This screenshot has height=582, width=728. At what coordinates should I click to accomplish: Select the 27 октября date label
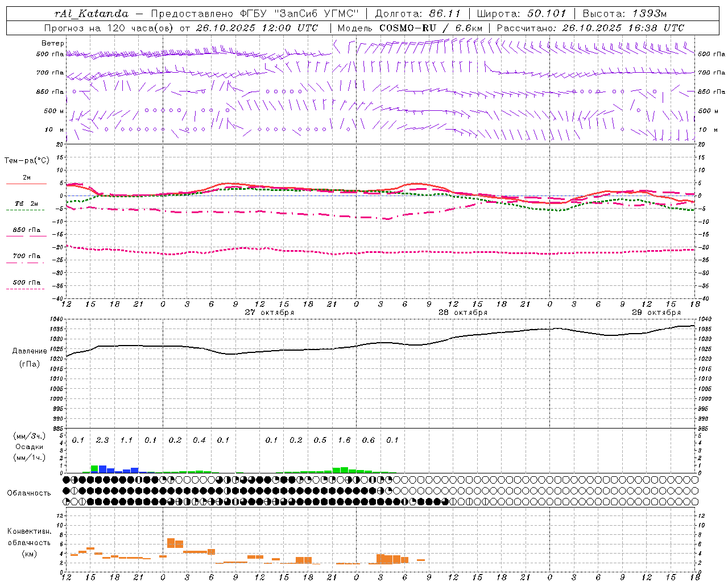[x=269, y=312]
